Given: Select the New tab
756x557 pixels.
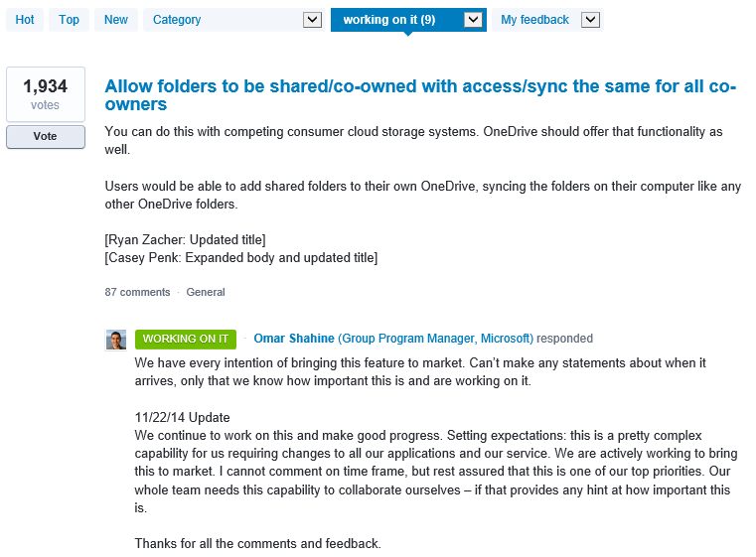Looking at the screenshot, I should point(116,20).
